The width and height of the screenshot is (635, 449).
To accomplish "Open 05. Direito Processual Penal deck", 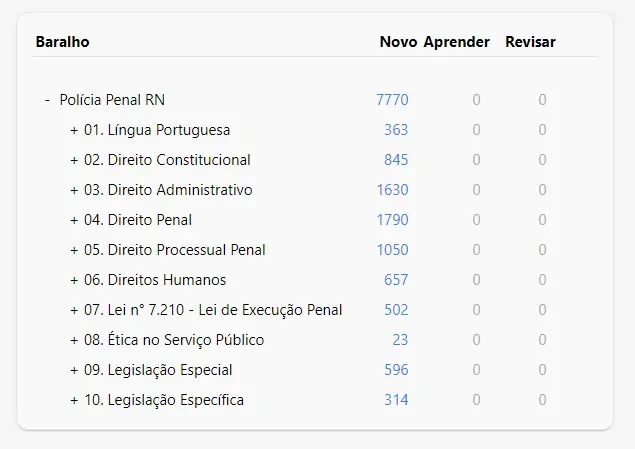I will (175, 250).
